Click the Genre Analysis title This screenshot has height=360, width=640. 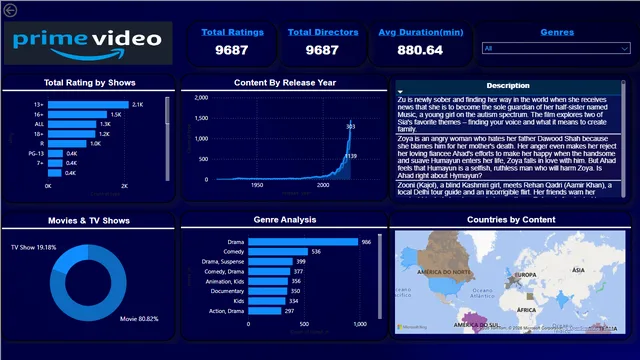[285, 220]
